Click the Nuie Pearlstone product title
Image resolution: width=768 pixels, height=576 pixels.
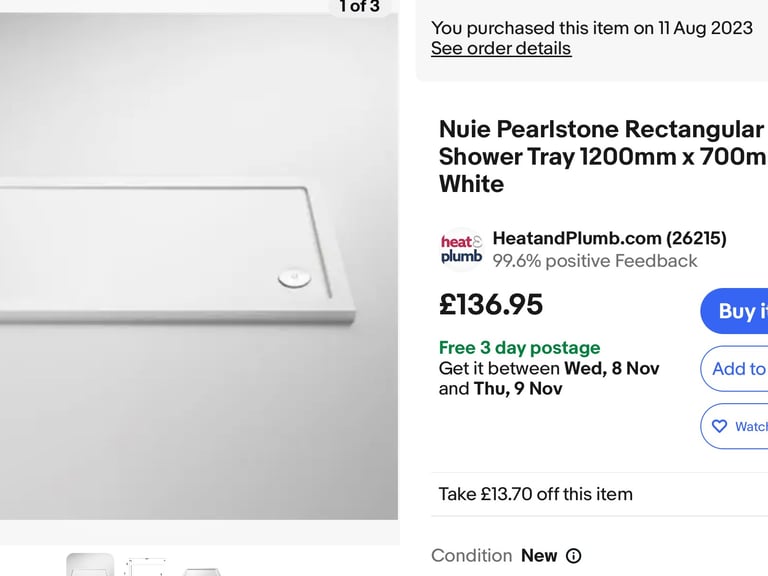[x=600, y=156]
